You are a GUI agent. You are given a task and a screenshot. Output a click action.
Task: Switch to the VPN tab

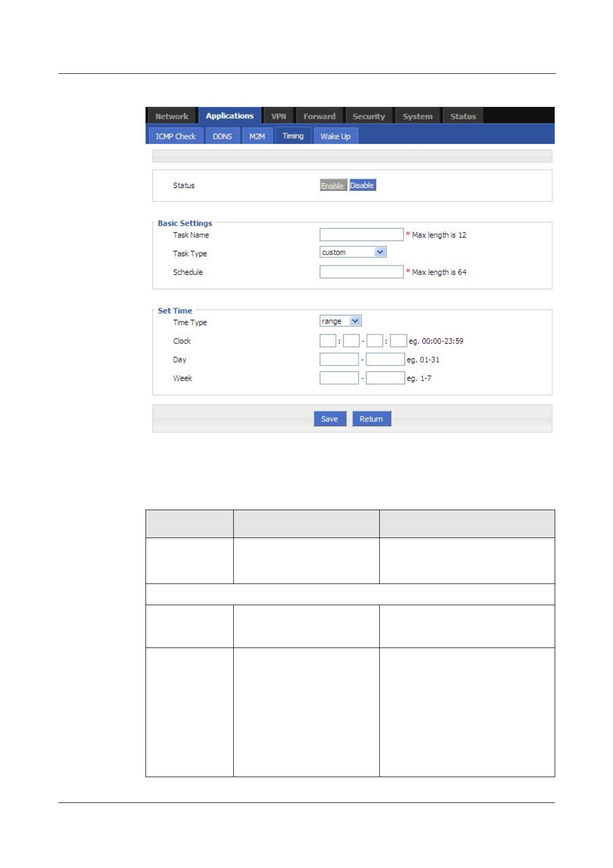point(279,116)
